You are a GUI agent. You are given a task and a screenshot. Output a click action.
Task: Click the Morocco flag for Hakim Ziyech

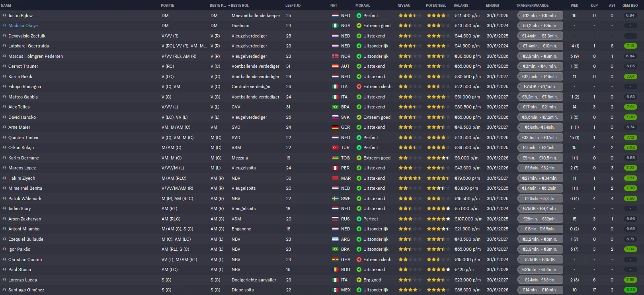(336, 178)
